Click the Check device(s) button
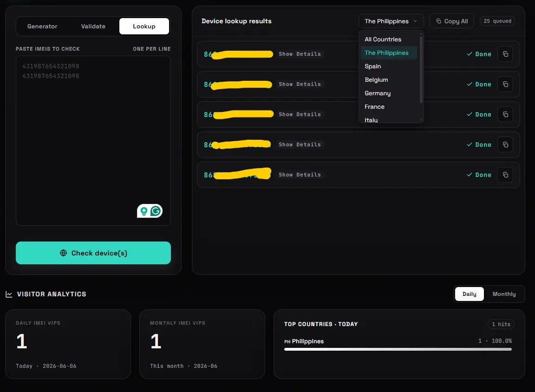The image size is (535, 392). pos(93,253)
